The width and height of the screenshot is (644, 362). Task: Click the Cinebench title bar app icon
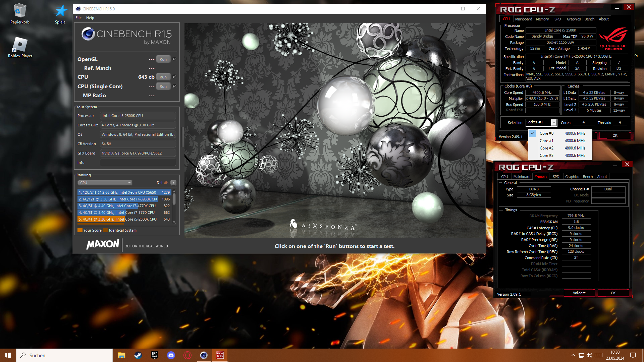tap(78, 9)
